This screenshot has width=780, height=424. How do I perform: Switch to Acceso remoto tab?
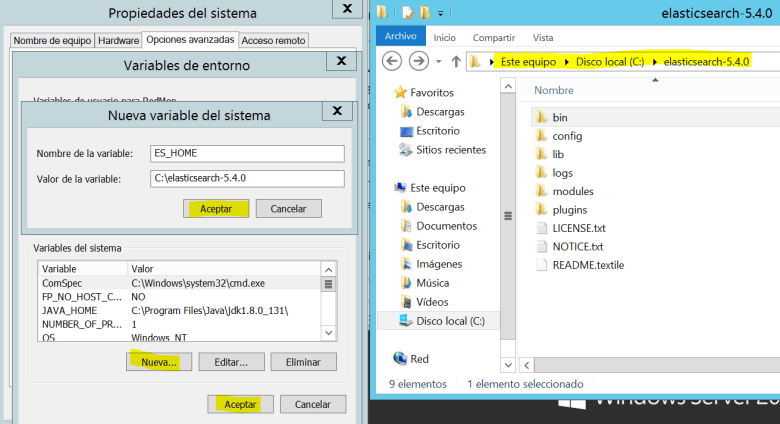click(x=274, y=40)
